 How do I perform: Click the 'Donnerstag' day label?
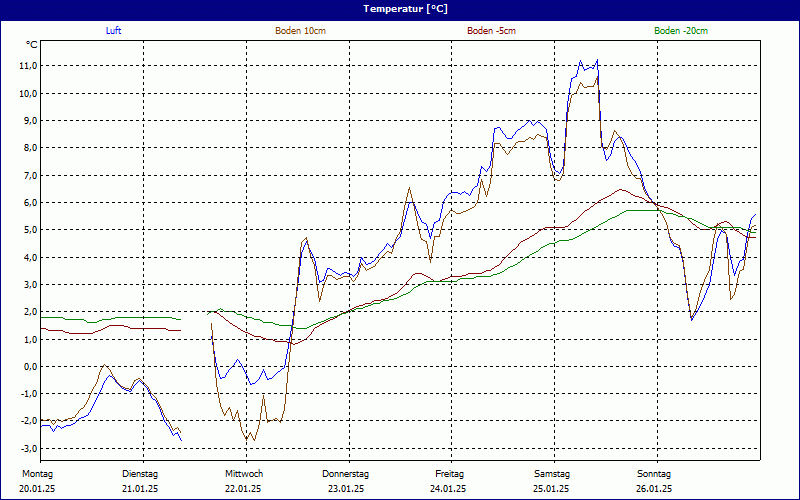click(345, 474)
